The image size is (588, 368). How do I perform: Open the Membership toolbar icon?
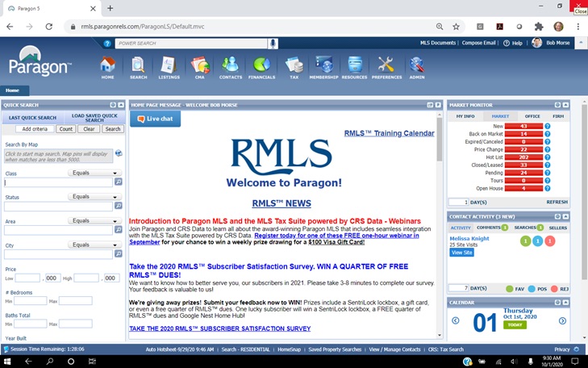click(323, 68)
